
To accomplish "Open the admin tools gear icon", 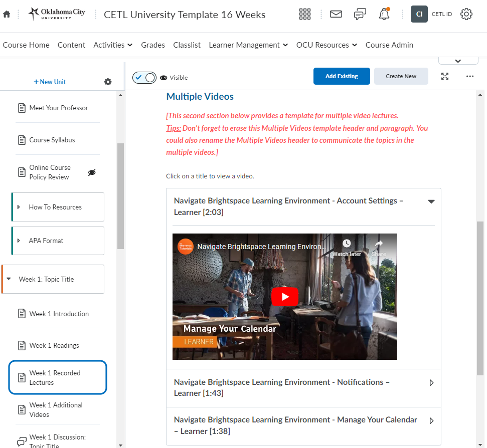I will point(466,14).
